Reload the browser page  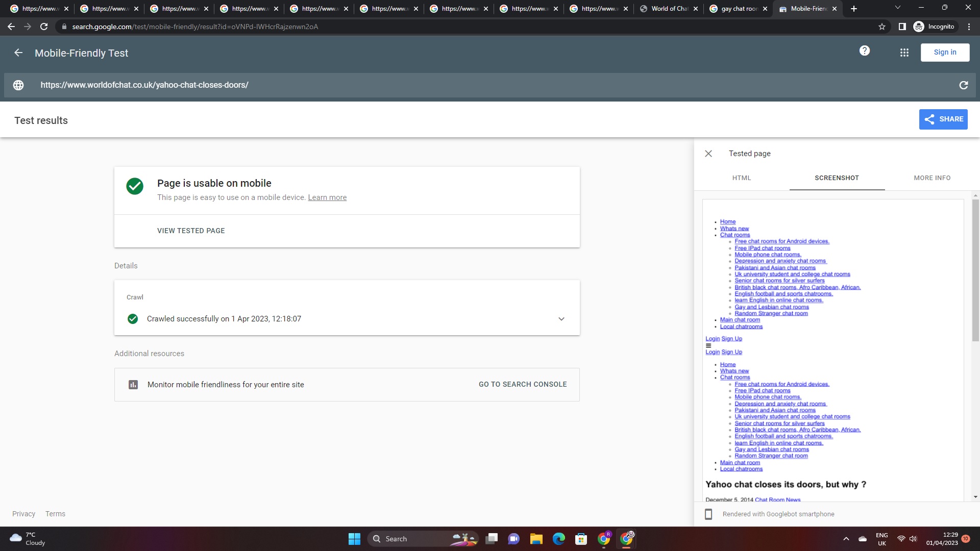coord(44,27)
